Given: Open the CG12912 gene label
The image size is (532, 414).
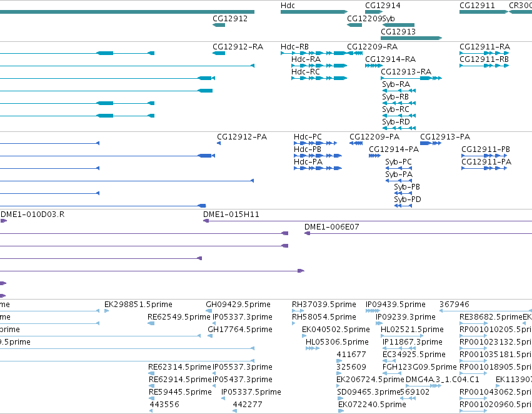Looking at the screenshot, I should (230, 18).
